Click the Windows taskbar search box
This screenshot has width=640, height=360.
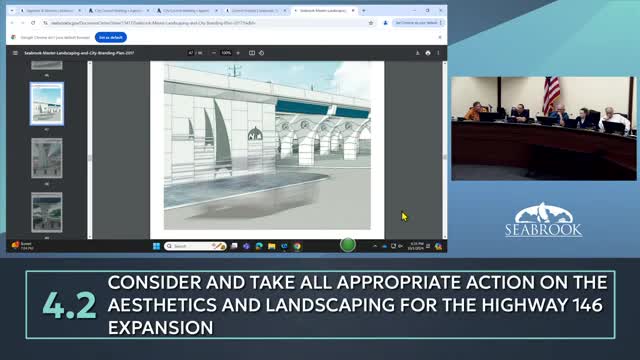pyautogui.click(x=195, y=246)
